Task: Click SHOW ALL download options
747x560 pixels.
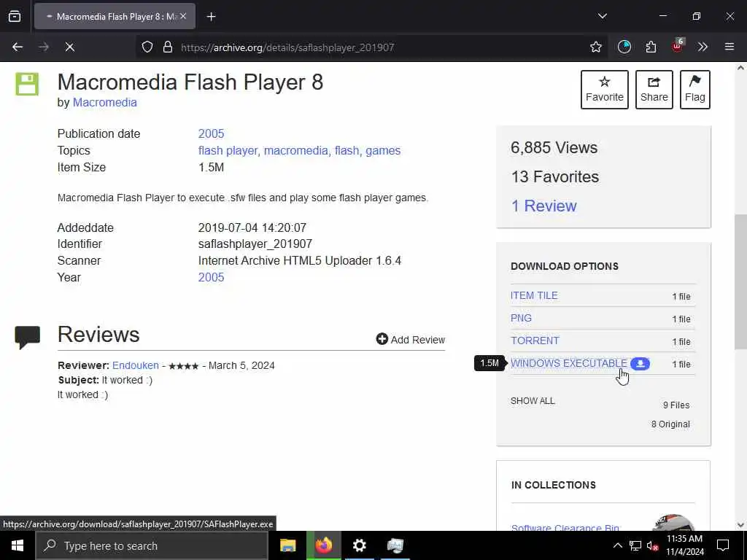Action: coord(533,401)
